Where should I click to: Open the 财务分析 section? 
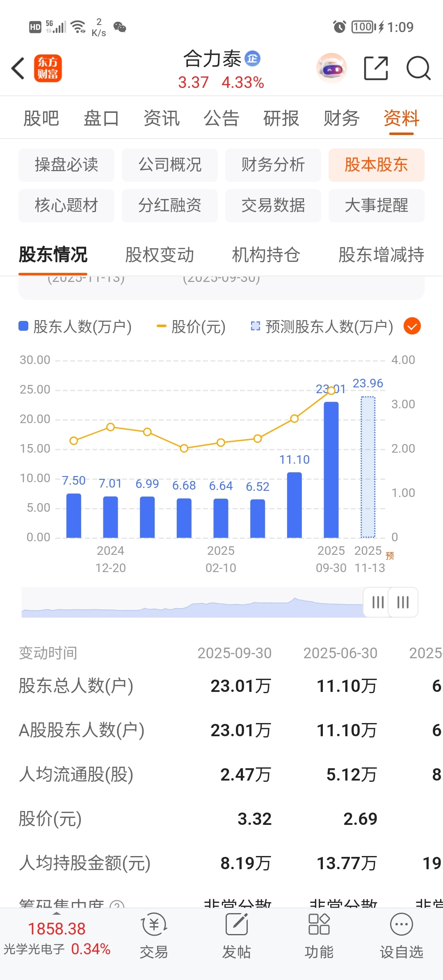coord(273,165)
